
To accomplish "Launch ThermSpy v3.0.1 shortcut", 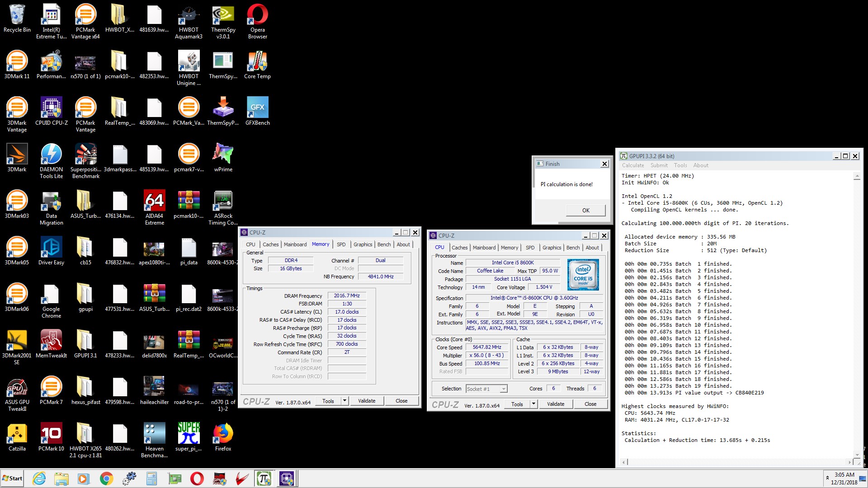I will (223, 22).
